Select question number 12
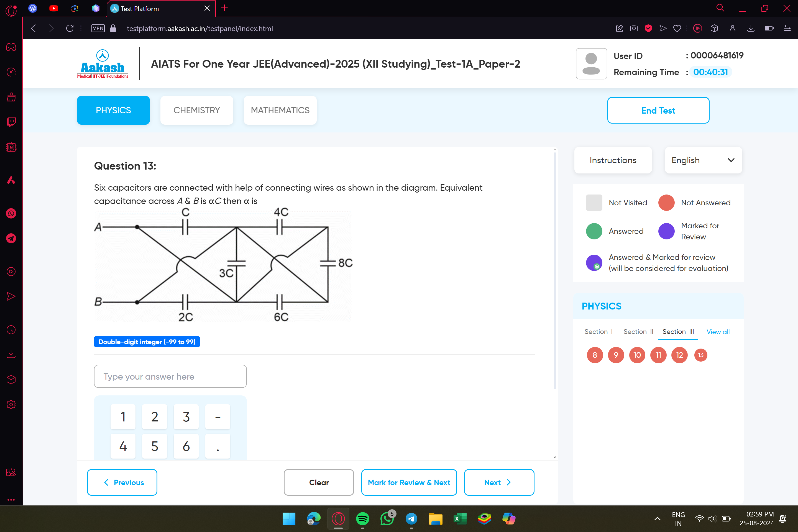This screenshot has width=798, height=532. pos(679,354)
